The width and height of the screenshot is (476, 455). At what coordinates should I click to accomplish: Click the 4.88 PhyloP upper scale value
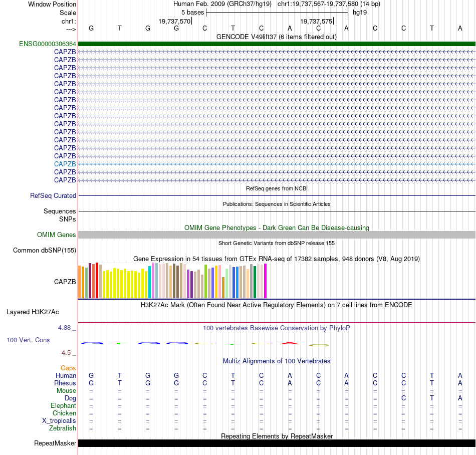pos(64,328)
